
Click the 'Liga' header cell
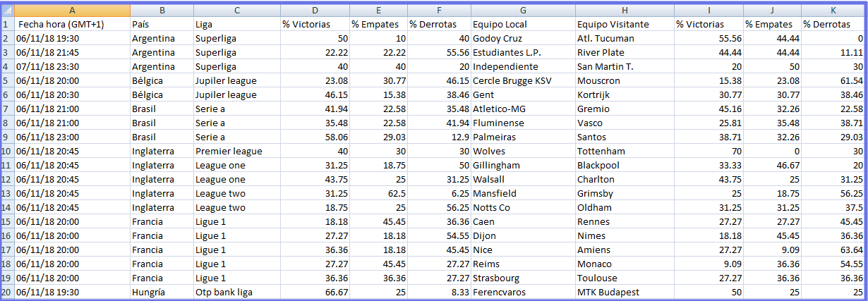[236, 24]
